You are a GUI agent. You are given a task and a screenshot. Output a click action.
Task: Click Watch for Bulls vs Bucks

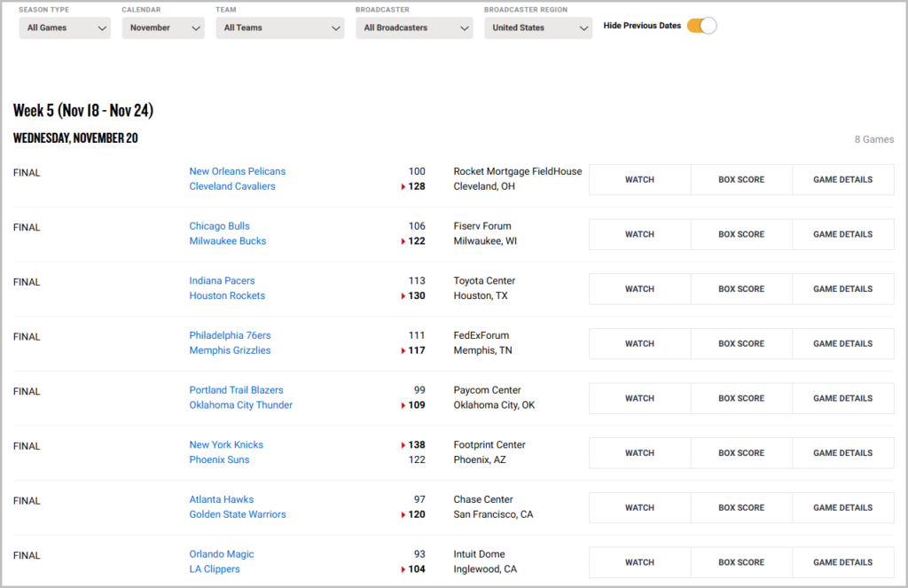pyautogui.click(x=640, y=235)
